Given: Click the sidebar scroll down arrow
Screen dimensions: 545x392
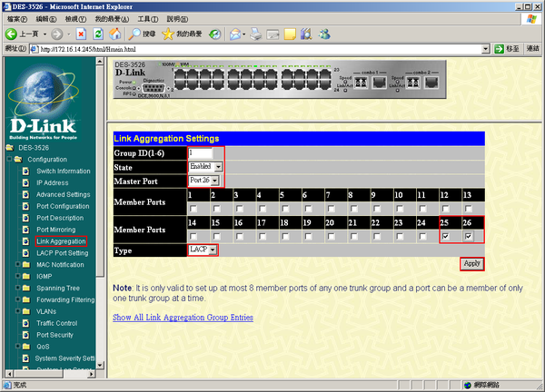Looking at the screenshot, I should tap(100, 366).
